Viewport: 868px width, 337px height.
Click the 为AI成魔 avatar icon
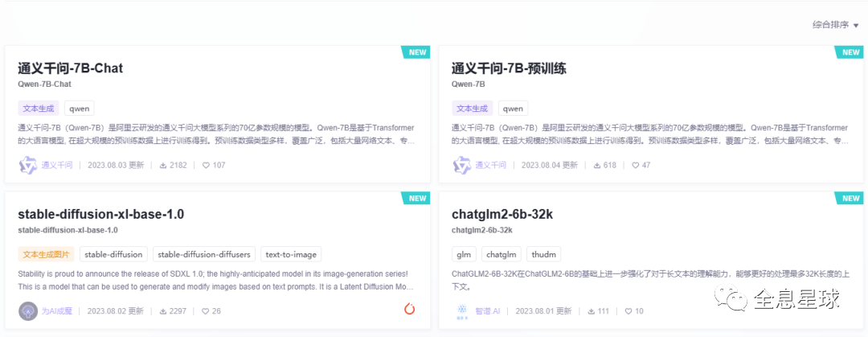pyautogui.click(x=28, y=311)
